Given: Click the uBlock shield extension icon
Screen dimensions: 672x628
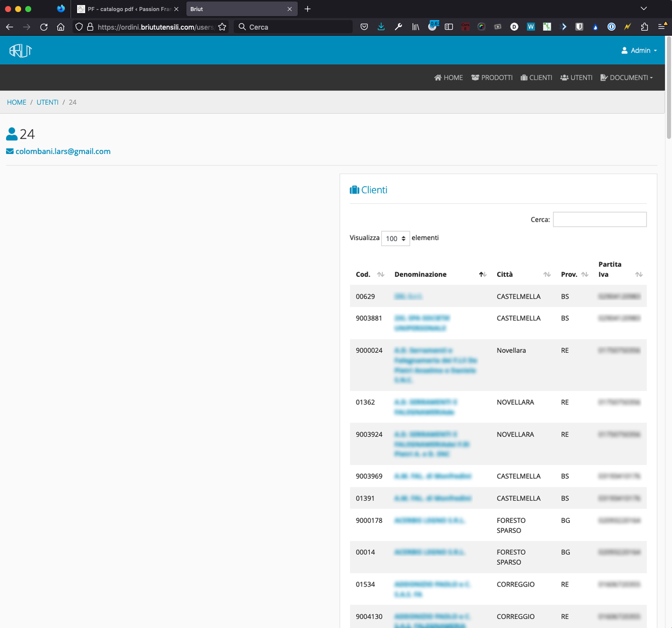Looking at the screenshot, I should pos(579,27).
